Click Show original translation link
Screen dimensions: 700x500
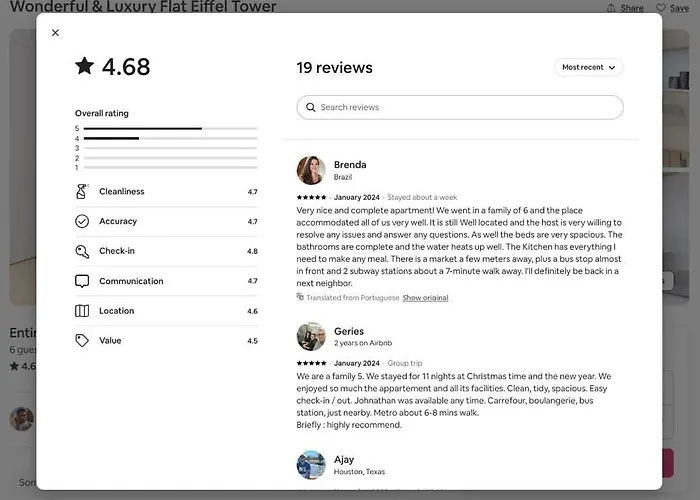click(425, 298)
